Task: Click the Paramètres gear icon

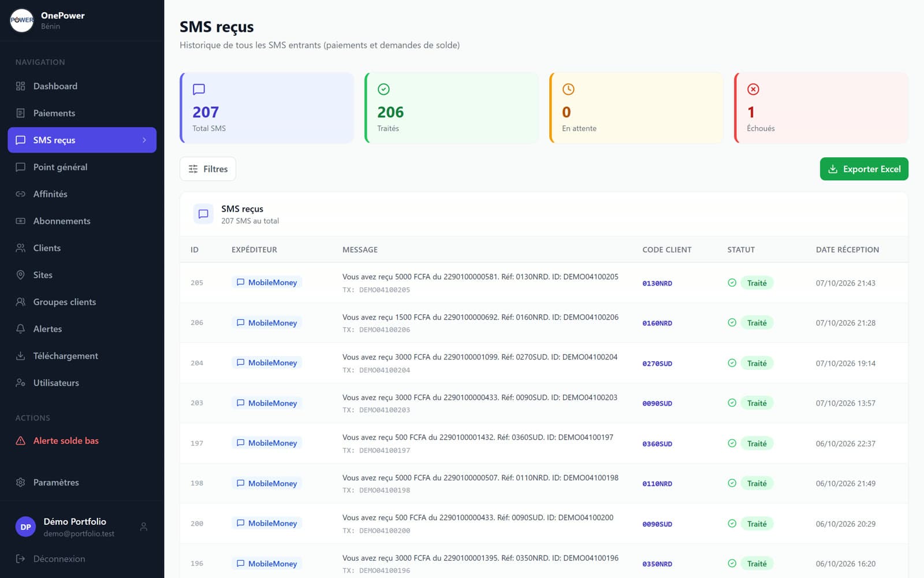Action: pyautogui.click(x=21, y=482)
